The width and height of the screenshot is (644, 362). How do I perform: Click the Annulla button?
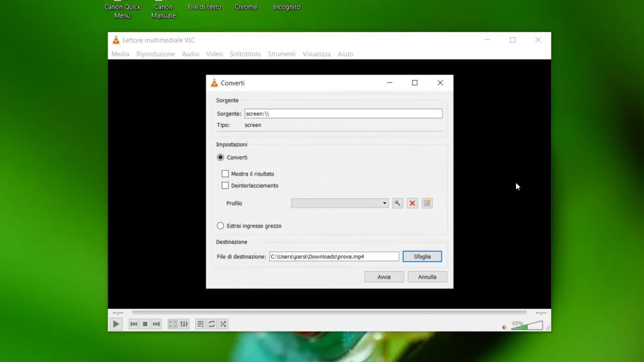click(427, 277)
